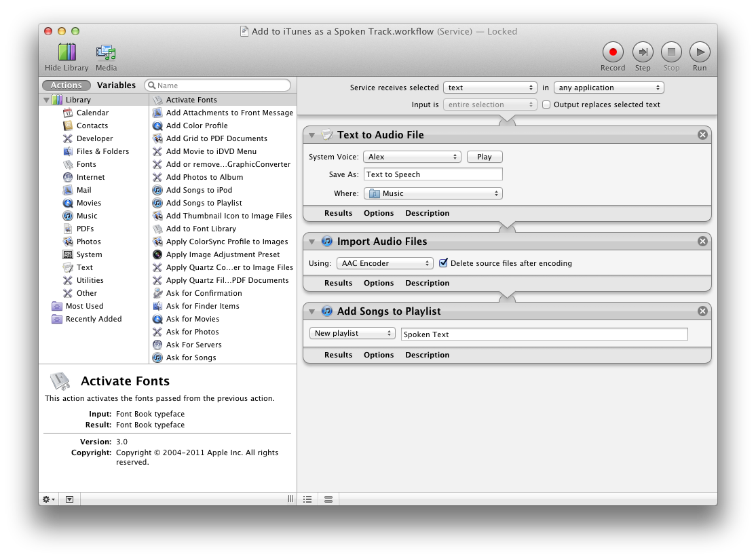Open Results in Import Audio Files
The height and width of the screenshot is (559, 756).
[x=339, y=283]
